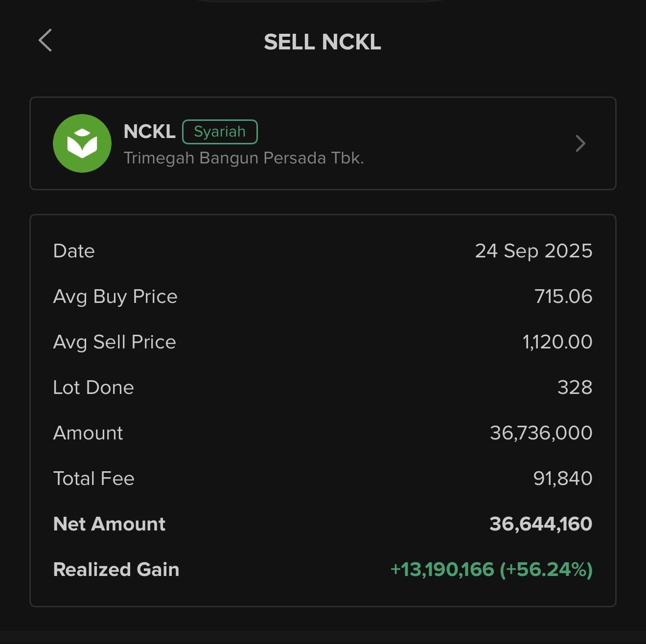This screenshot has width=646, height=644.
Task: Tap Trimegah Bangun Persada Tbk. company name
Action: click(244, 158)
